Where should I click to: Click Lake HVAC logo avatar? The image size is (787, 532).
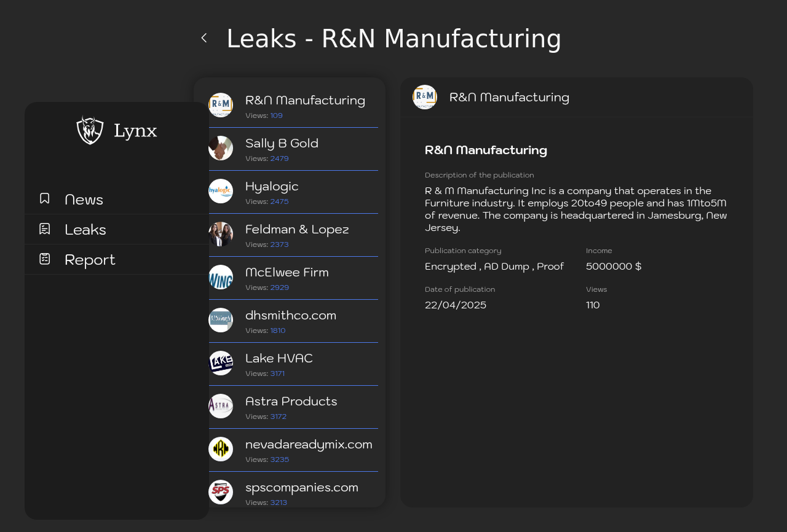point(221,363)
